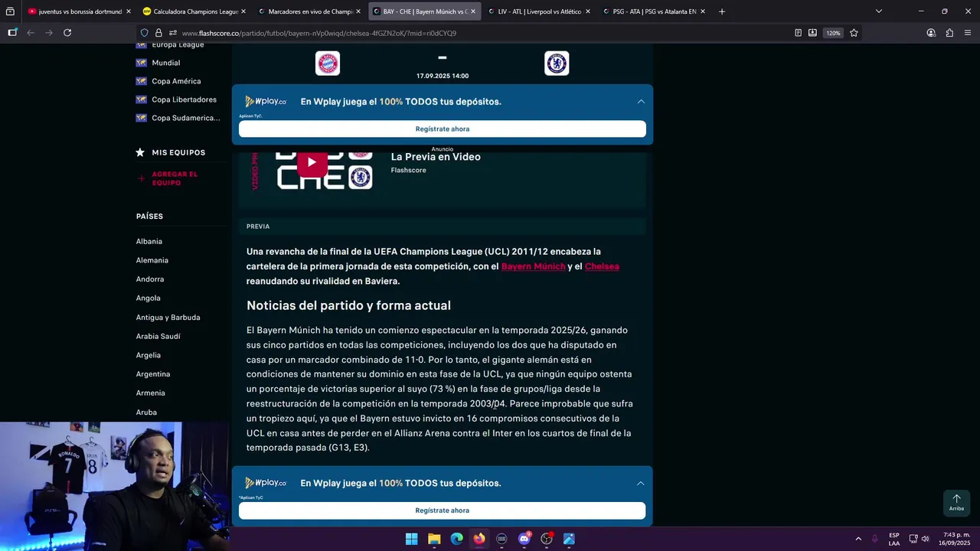Open the Bayern Múnich link in article

click(534, 266)
